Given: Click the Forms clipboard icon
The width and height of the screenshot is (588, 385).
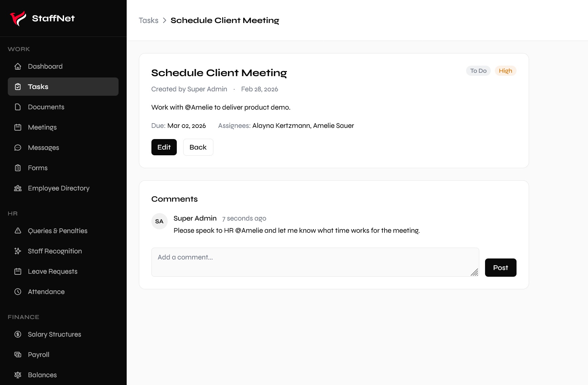Looking at the screenshot, I should click(18, 168).
